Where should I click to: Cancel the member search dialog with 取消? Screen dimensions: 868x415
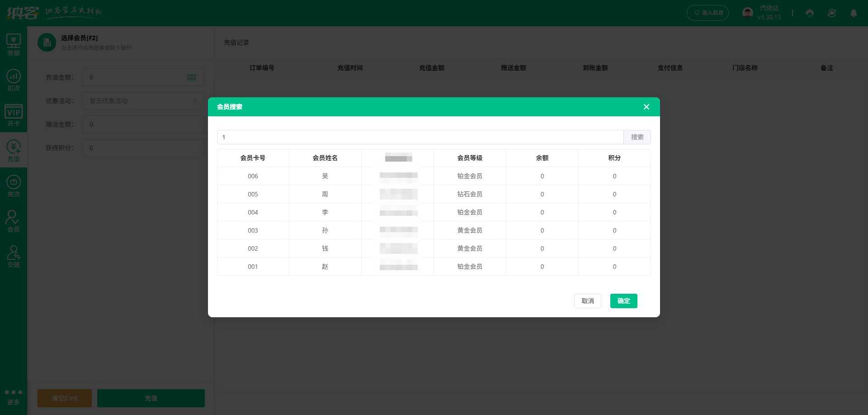(x=587, y=301)
